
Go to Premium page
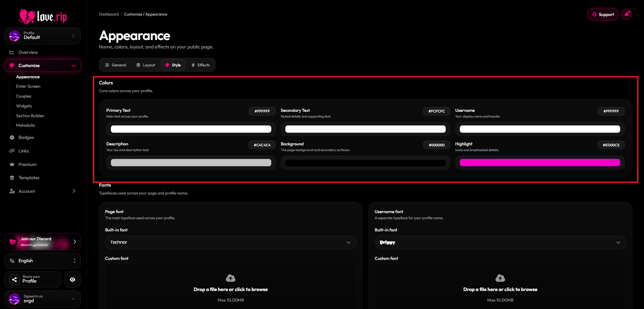[27, 164]
